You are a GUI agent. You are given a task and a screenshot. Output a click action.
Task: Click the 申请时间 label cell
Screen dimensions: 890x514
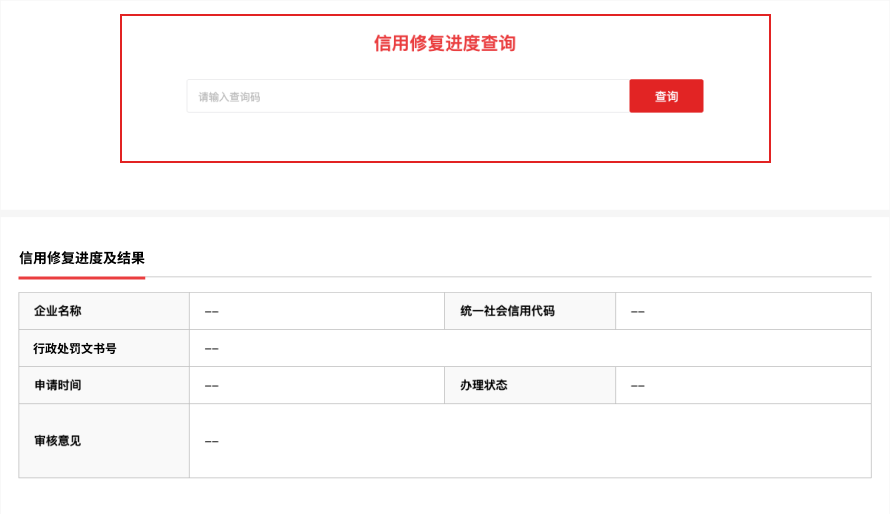coord(104,385)
